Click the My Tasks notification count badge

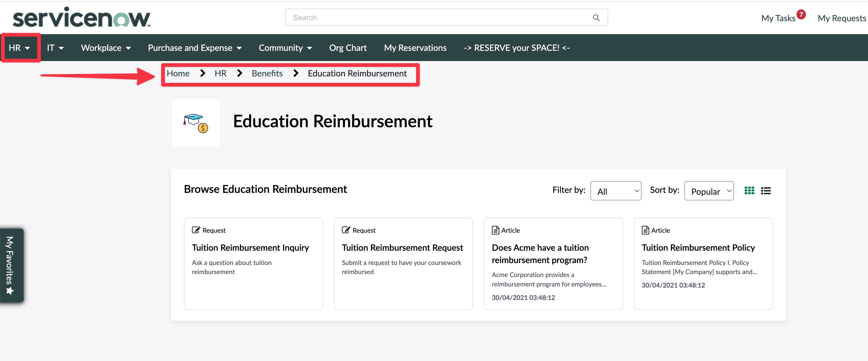pos(801,14)
